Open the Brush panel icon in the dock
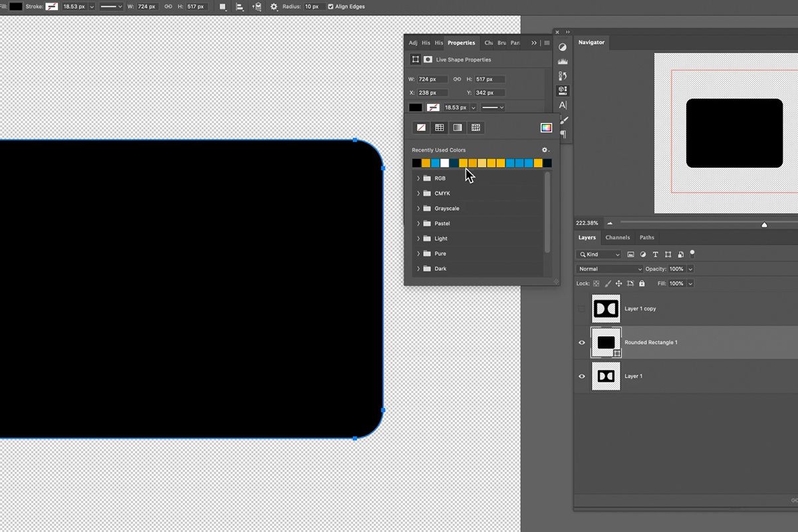This screenshot has width=798, height=532. (563, 120)
